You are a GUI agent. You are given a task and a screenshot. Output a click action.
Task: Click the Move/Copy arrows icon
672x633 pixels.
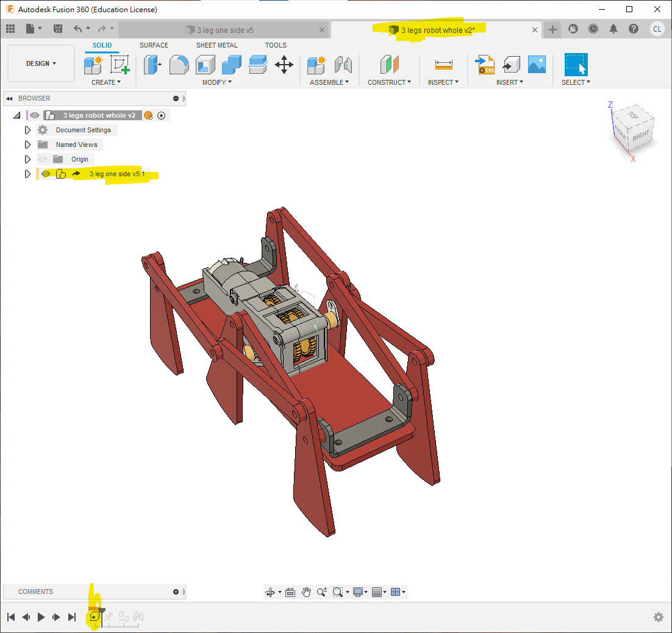click(x=284, y=64)
